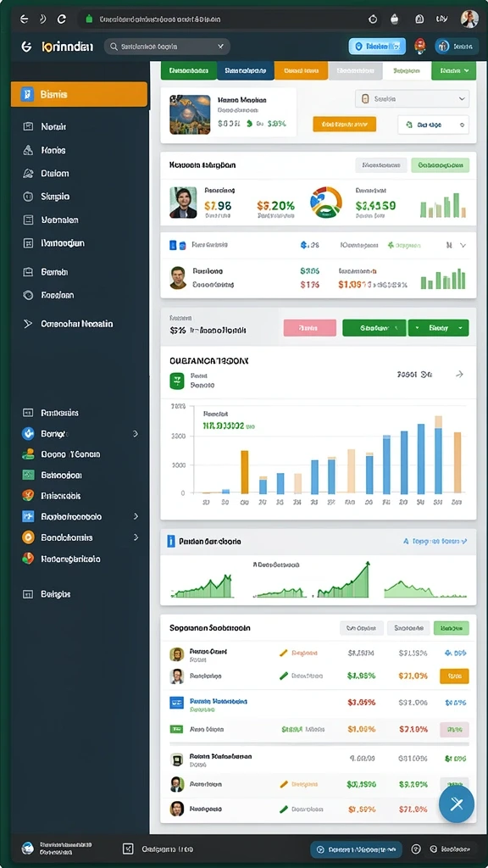Open the landscape thumbnail in the top card

[190, 114]
